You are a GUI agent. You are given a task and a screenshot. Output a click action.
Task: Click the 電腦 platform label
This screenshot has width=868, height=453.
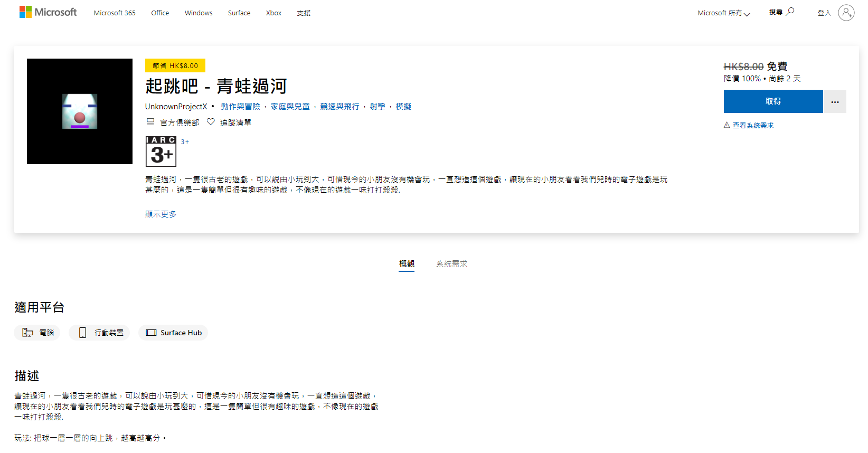click(46, 333)
